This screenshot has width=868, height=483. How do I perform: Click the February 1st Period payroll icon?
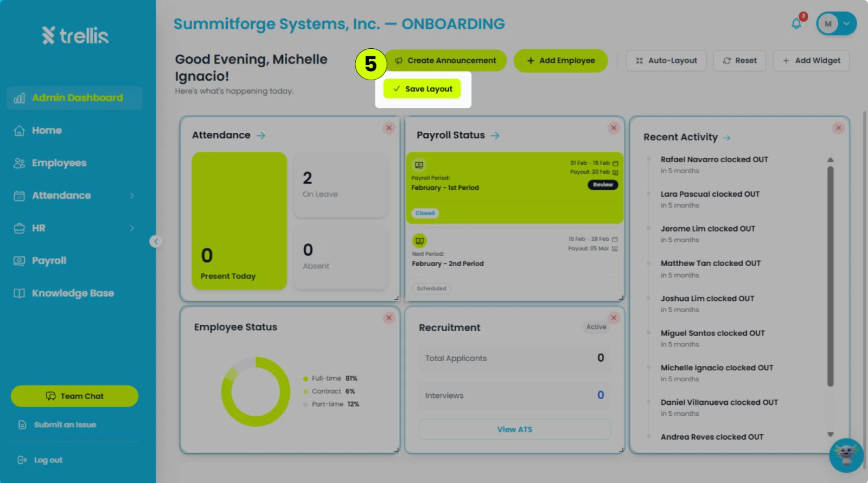point(419,165)
